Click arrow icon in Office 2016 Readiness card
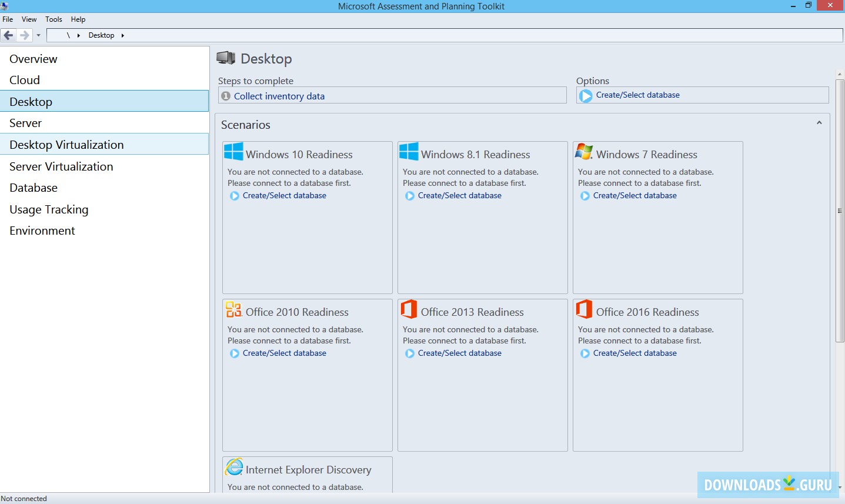The width and height of the screenshot is (845, 504). coord(585,353)
